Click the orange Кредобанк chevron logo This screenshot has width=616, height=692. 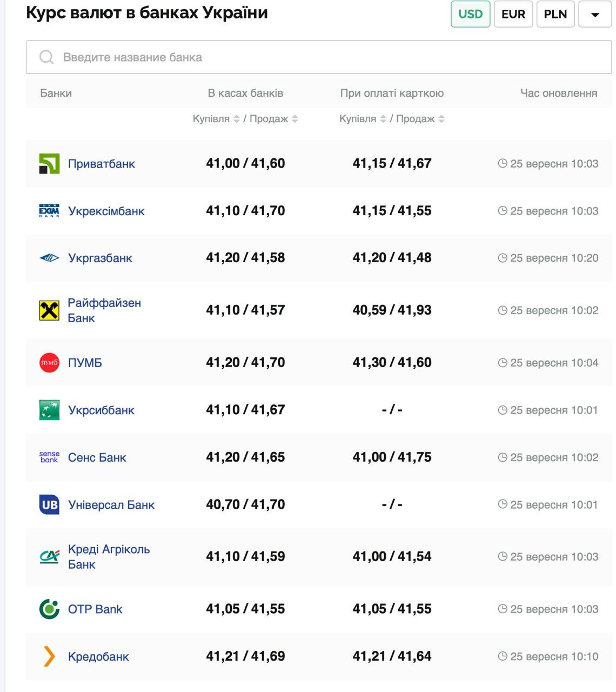click(x=49, y=656)
